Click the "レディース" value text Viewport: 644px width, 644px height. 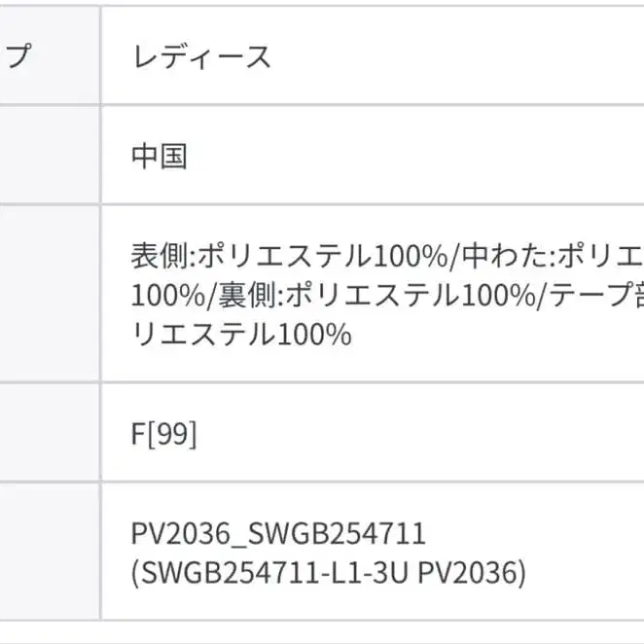tap(200, 56)
